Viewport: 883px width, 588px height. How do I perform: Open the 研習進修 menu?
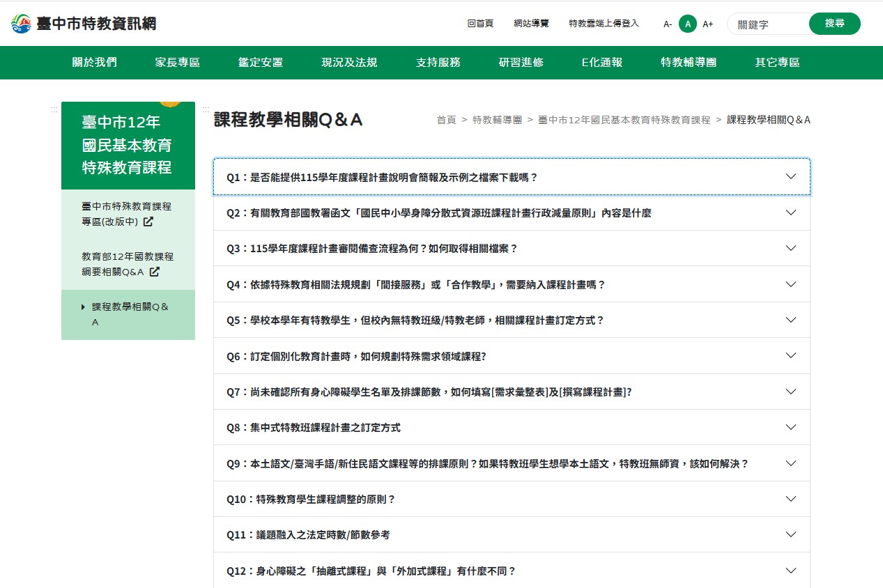click(x=521, y=63)
